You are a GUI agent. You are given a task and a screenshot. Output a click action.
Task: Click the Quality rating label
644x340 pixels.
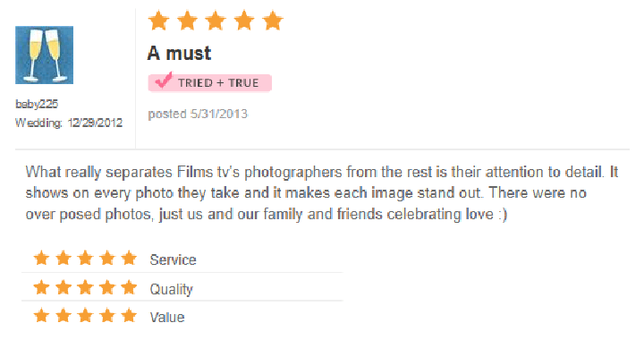[171, 289]
